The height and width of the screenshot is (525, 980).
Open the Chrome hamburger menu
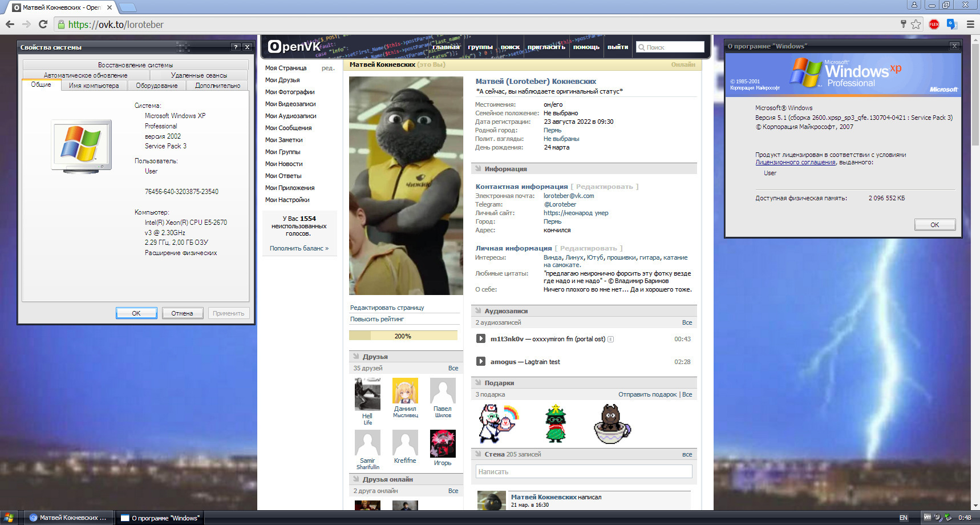pyautogui.click(x=970, y=24)
